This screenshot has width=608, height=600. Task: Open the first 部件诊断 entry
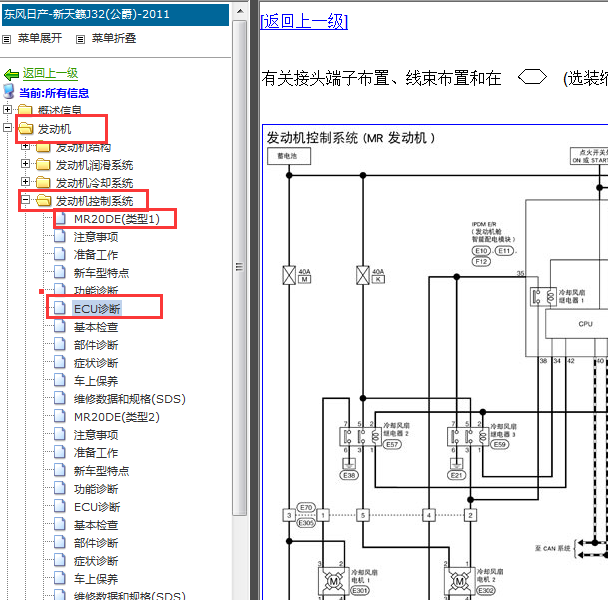click(x=96, y=345)
